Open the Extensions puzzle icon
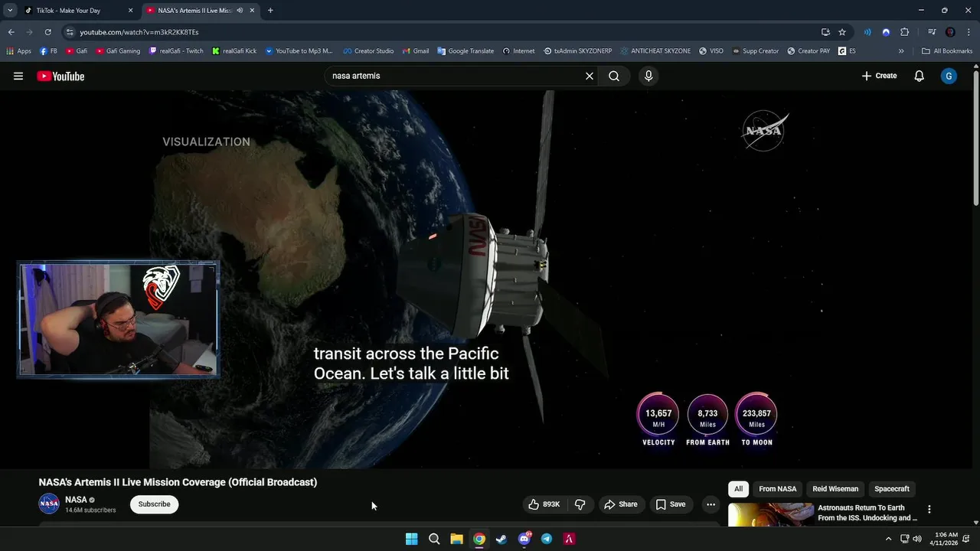The width and height of the screenshot is (980, 551). pos(904,32)
